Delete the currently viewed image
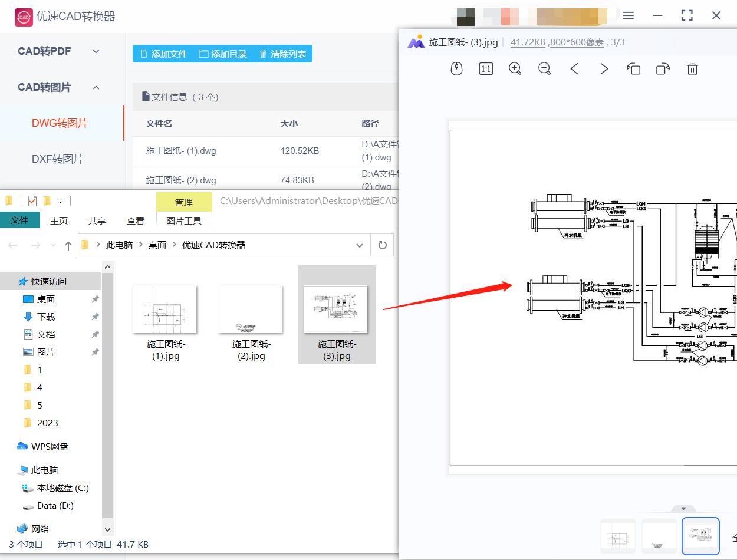Image resolution: width=737 pixels, height=560 pixels. [692, 69]
